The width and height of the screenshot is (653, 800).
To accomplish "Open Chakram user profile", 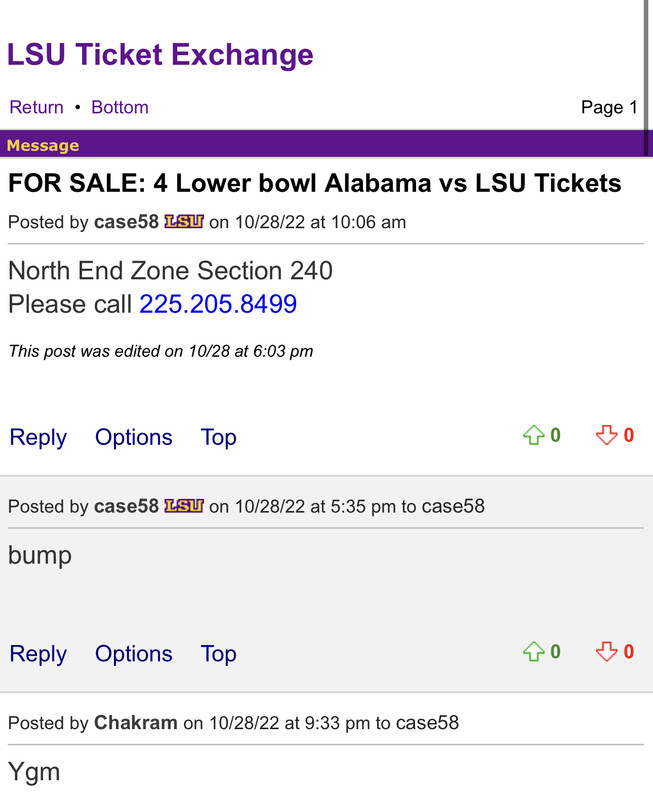I will 136,722.
